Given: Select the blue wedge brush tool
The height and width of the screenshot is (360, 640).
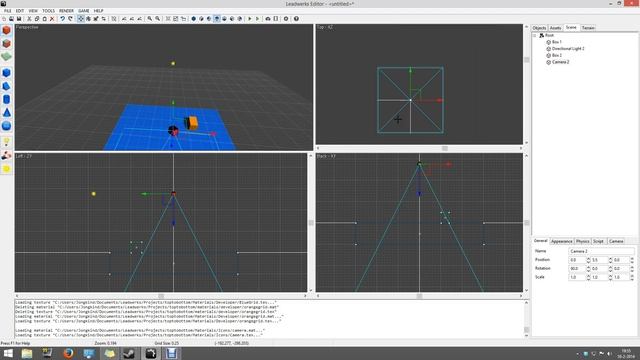Looking at the screenshot, I should click(6, 86).
